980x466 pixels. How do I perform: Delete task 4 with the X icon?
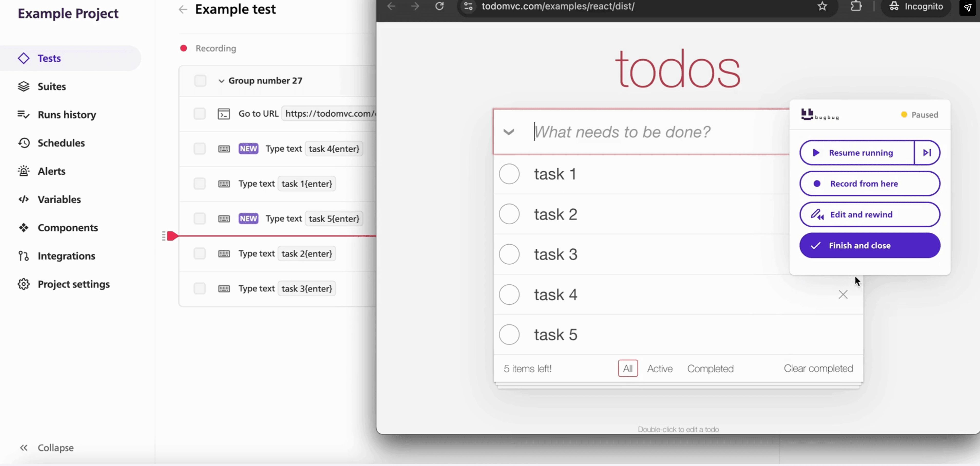click(x=843, y=294)
